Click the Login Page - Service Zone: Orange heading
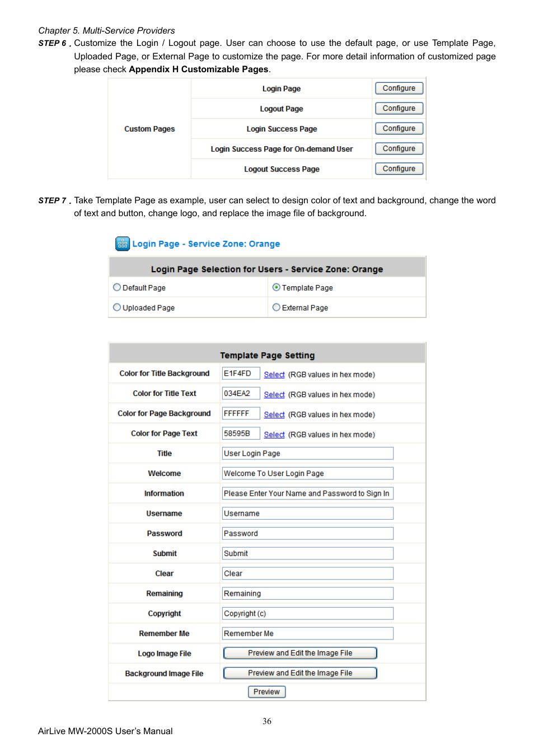 click(x=206, y=244)
